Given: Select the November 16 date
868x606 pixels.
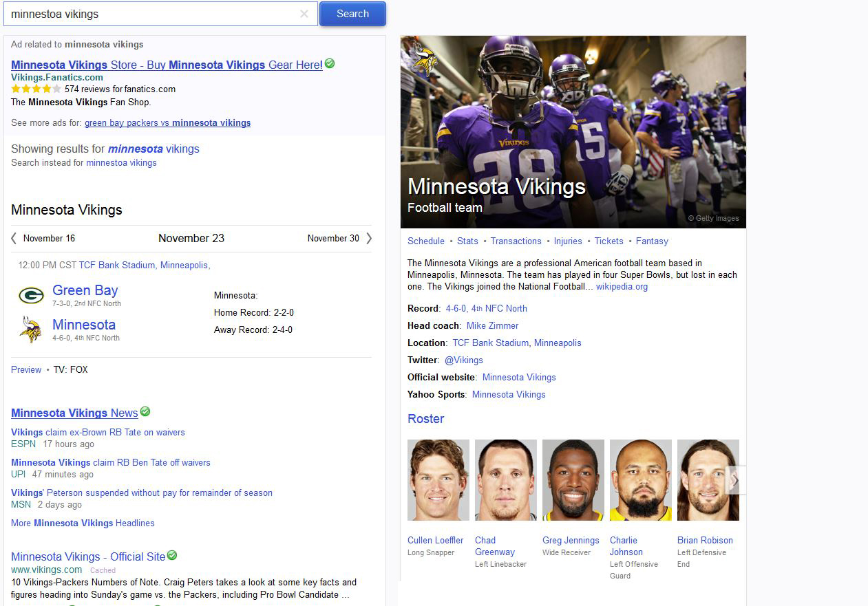Looking at the screenshot, I should (49, 239).
